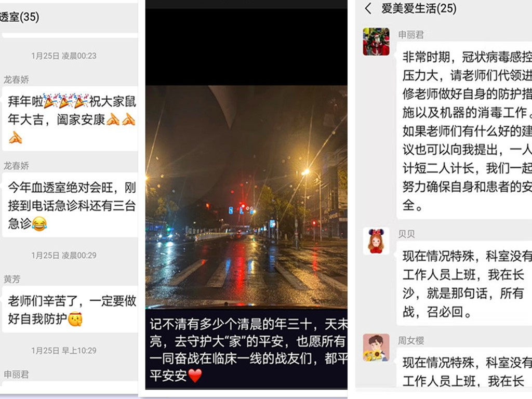Select 申丽君's message about 冠状病毒感控
The image size is (532, 399).
tap(464, 130)
